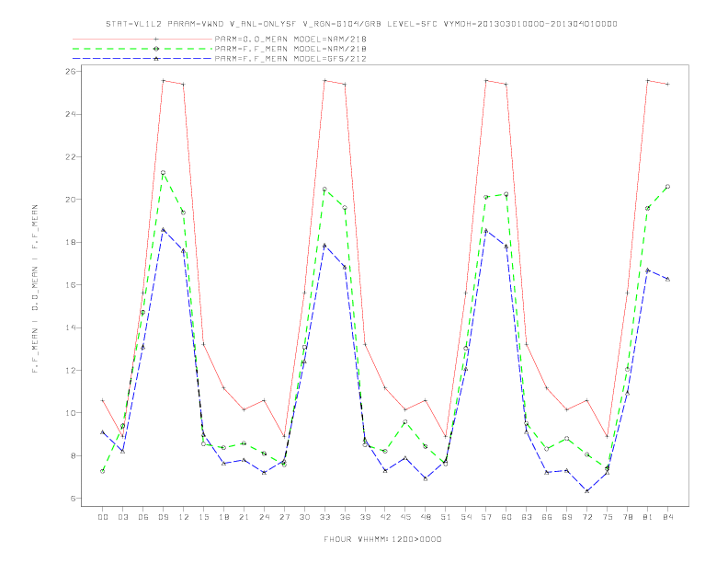The height and width of the screenshot is (563, 728).
Task: Click the vertical y-axis label F.F_MEAN O.O_MEAN
Action: (35, 289)
